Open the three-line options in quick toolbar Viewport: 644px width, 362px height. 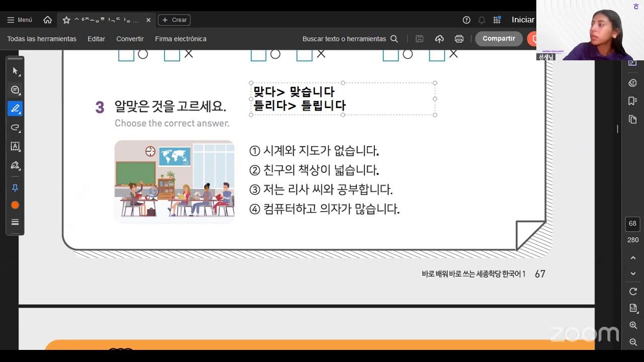click(15, 222)
